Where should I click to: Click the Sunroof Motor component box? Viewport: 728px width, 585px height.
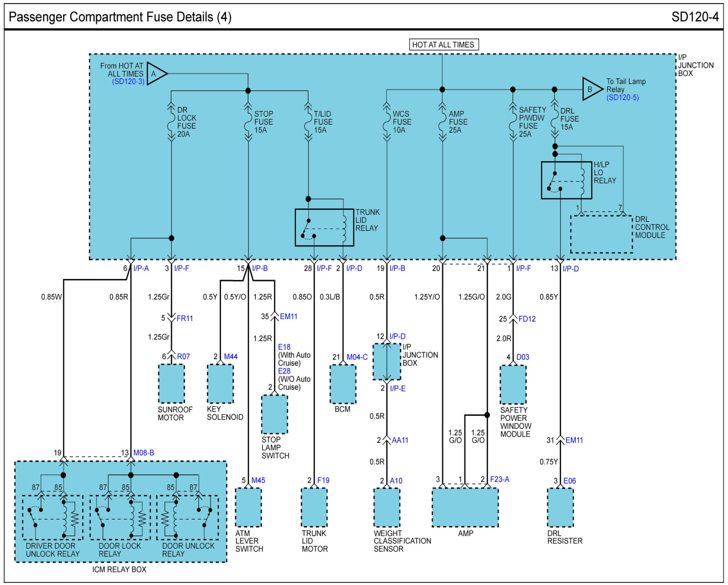pos(171,384)
